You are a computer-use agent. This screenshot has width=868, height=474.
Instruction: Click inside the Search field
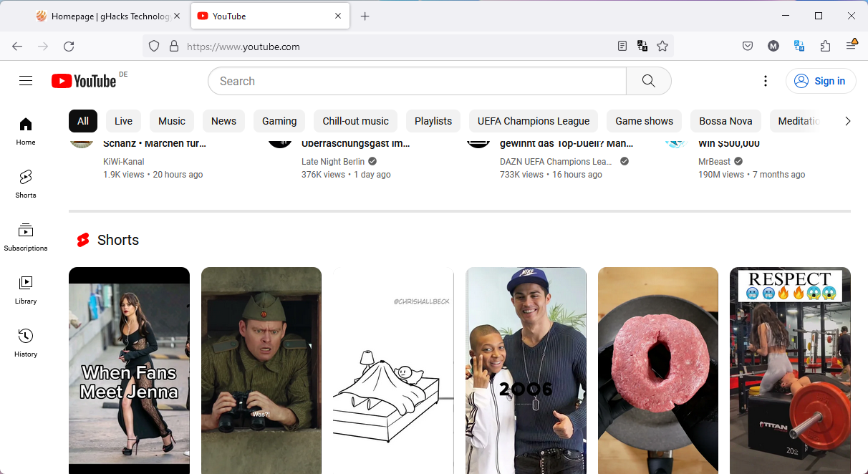[415, 81]
